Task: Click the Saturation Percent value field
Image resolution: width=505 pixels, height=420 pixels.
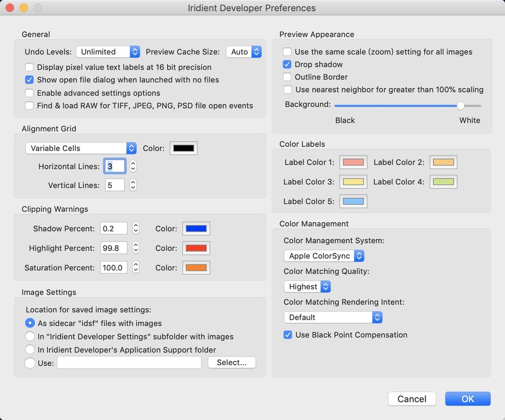Action: pos(113,267)
